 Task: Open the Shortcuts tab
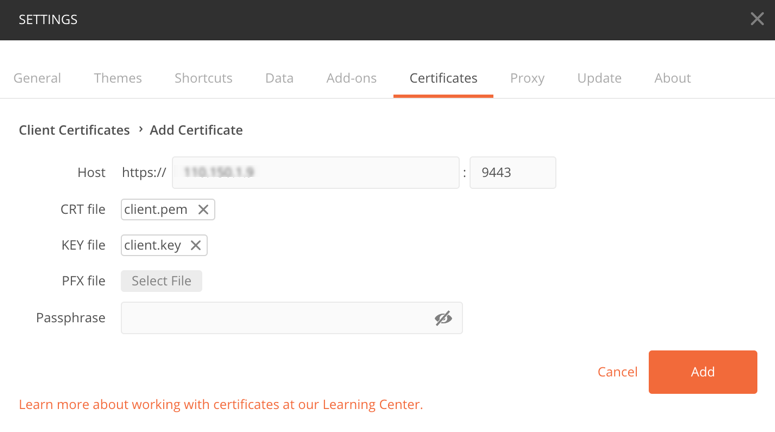(203, 78)
